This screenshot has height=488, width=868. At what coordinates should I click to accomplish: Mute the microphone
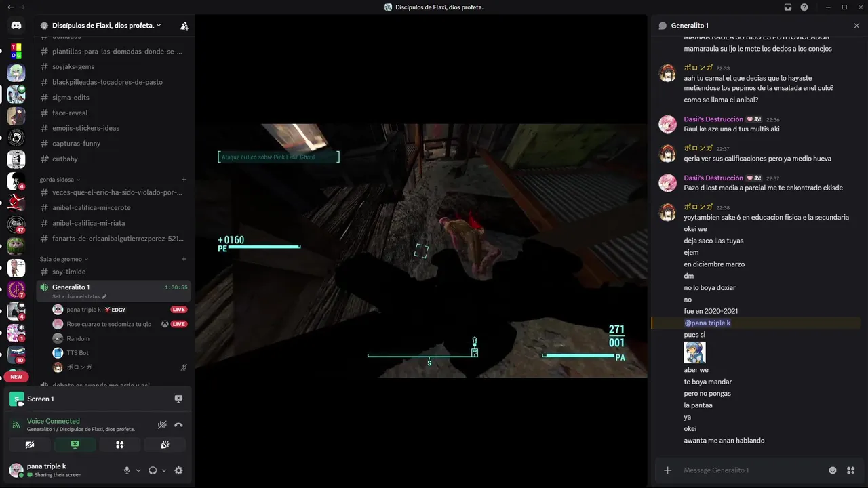(x=127, y=470)
